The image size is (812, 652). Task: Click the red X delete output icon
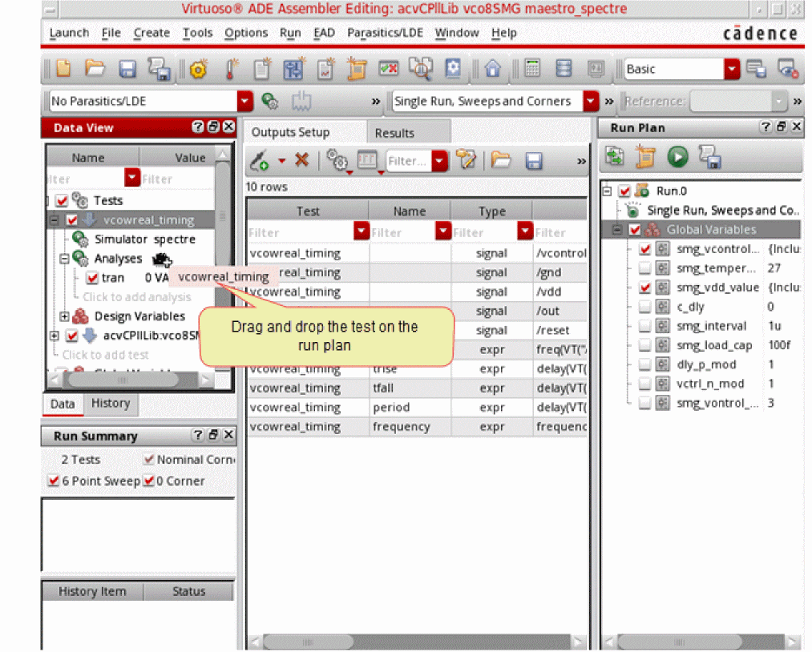(301, 160)
